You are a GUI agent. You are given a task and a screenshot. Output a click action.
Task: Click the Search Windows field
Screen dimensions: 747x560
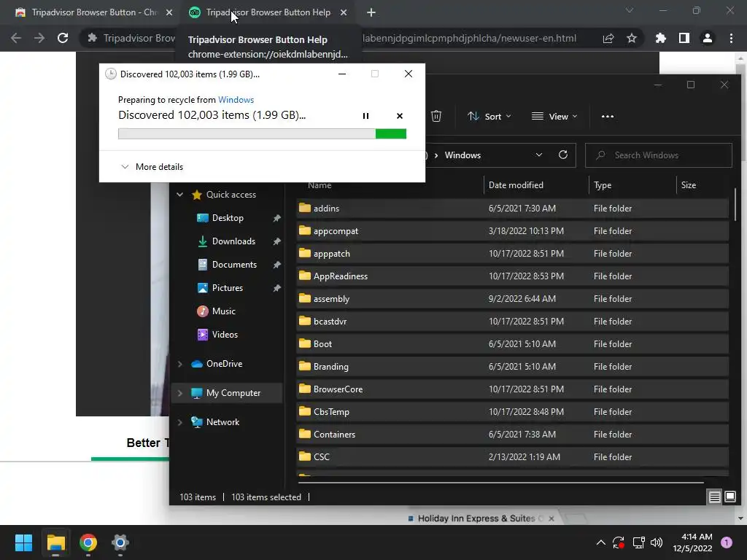pyautogui.click(x=659, y=155)
